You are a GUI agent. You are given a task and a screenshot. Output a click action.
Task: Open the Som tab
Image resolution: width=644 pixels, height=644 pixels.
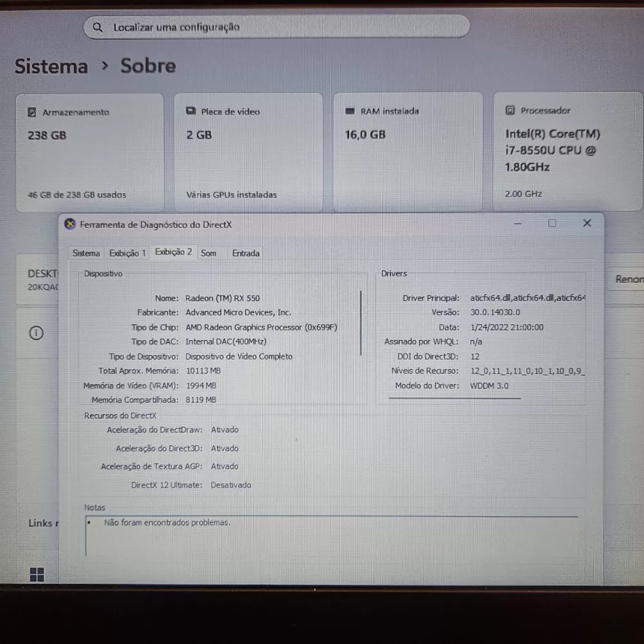click(x=209, y=253)
